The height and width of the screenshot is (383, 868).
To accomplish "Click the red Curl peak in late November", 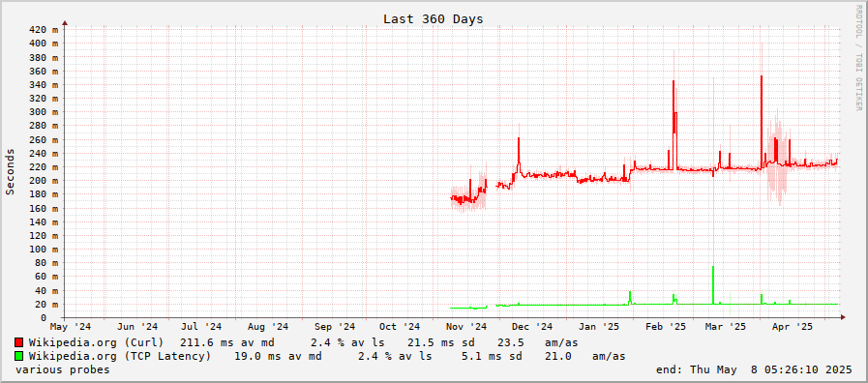I will coord(519,155).
